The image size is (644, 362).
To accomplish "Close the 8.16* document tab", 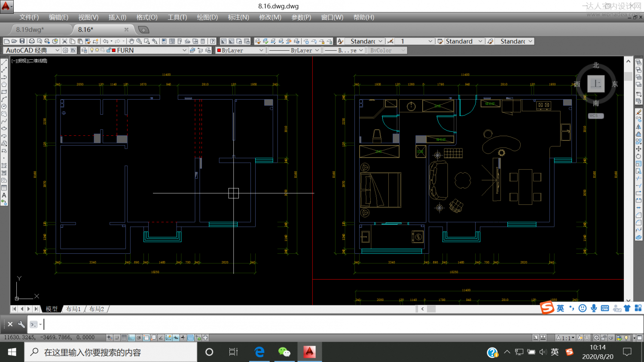I will pos(126,30).
